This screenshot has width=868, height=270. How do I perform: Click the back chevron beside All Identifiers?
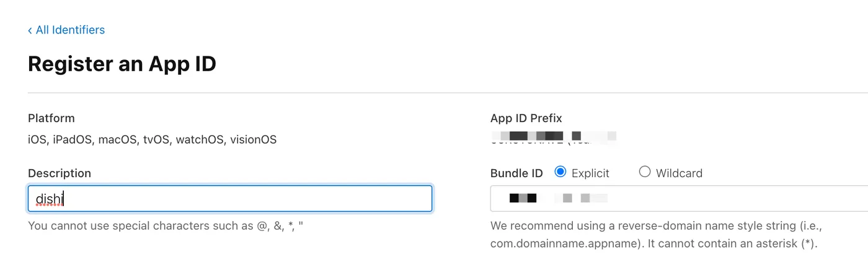click(x=30, y=30)
